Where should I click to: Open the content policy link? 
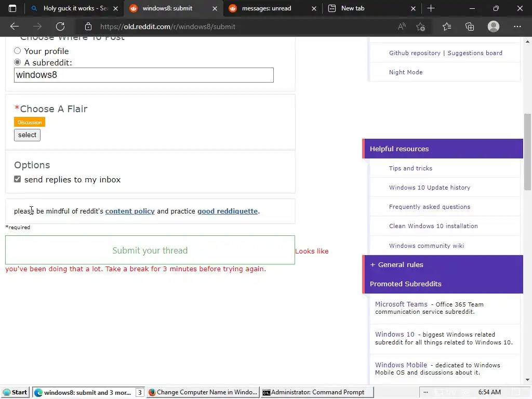tap(130, 211)
